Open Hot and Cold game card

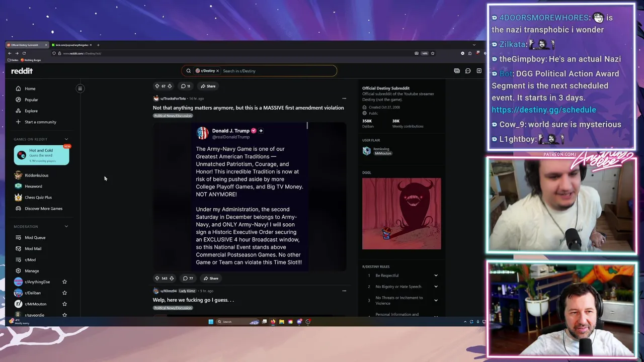tap(41, 155)
